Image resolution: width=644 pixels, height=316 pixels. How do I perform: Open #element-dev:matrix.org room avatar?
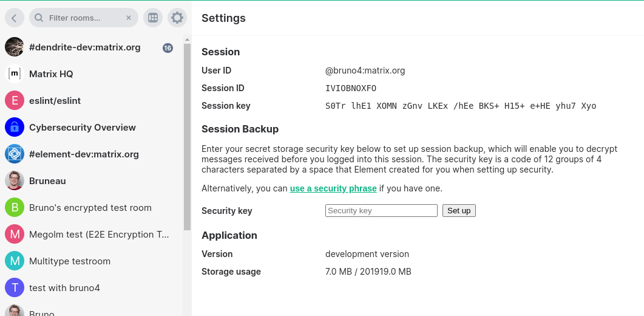tap(15, 154)
